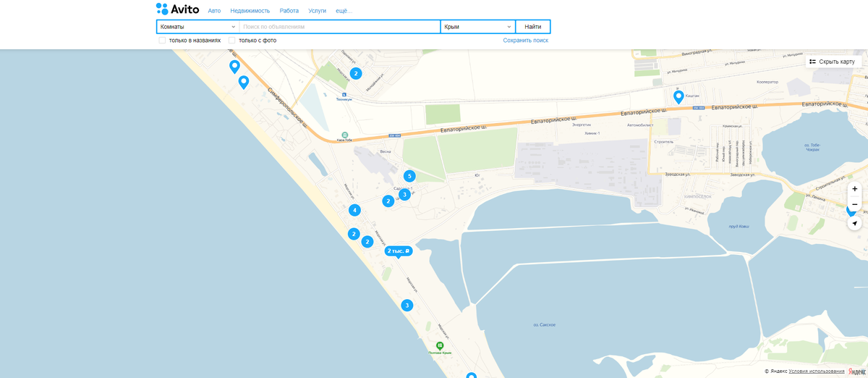Image resolution: width=868 pixels, height=378 pixels.
Task: Open the Крым region dropdown
Action: pos(477,27)
